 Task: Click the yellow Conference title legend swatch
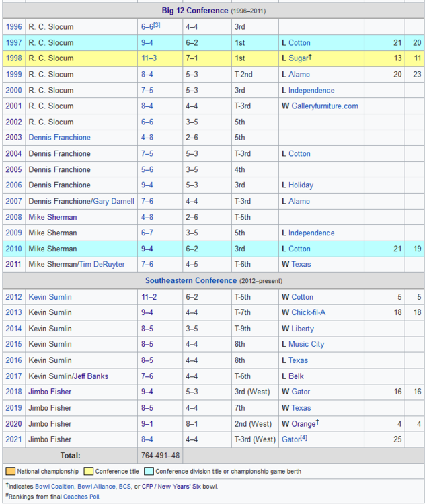[x=88, y=472]
